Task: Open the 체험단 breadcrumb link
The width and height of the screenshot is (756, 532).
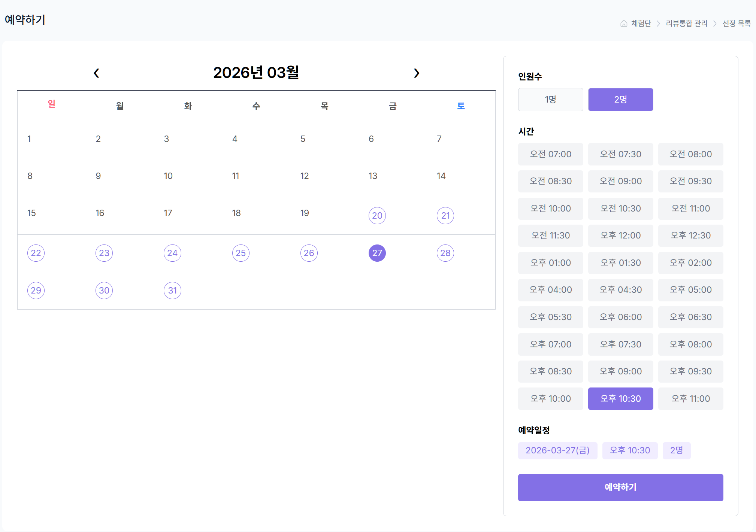Action: 641,23
